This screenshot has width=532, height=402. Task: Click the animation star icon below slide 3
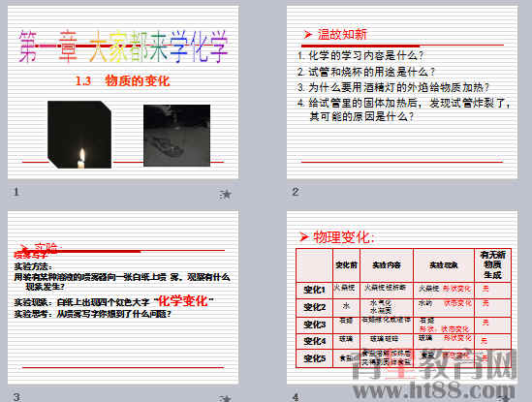point(226,398)
